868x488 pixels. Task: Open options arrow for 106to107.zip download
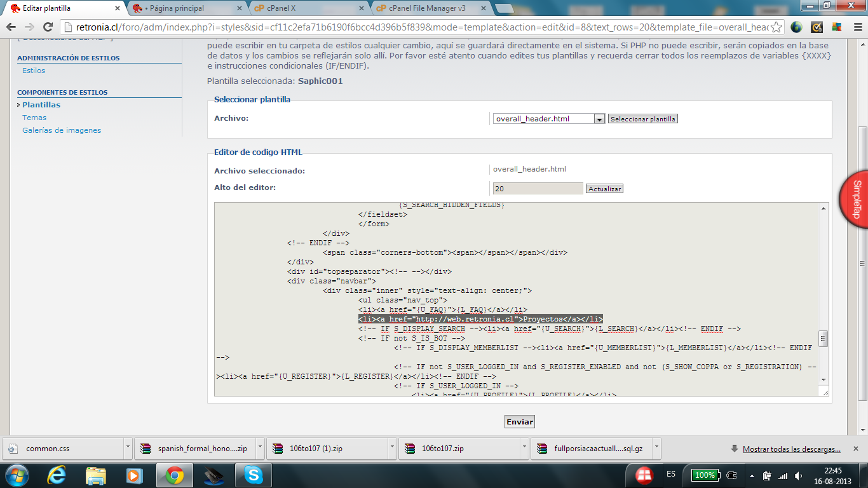tap(524, 448)
